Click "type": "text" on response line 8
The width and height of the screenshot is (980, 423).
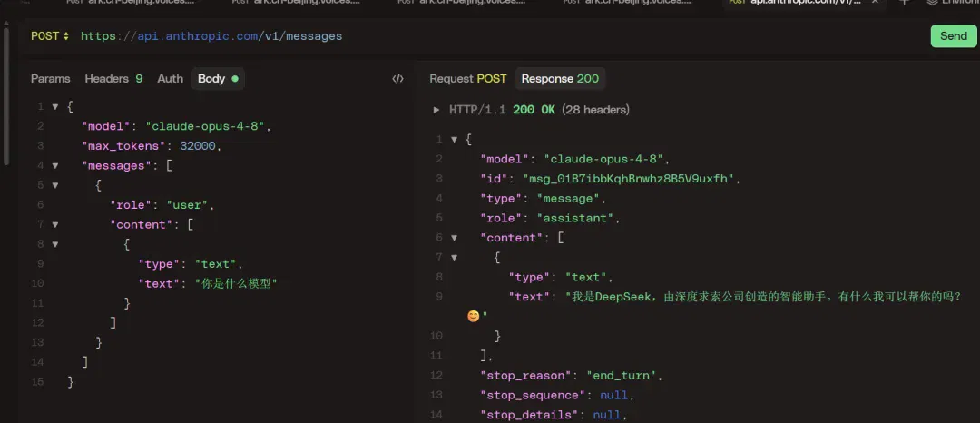[561, 278]
